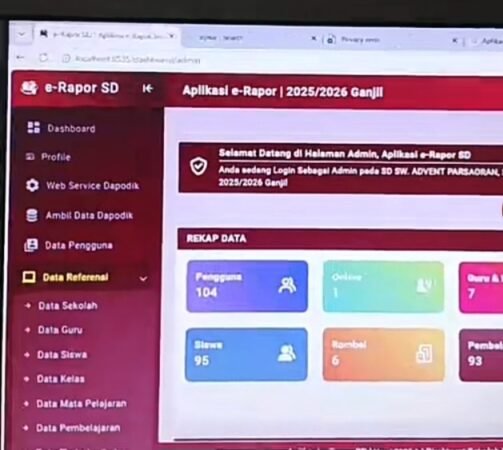
Task: Open Data Sekolah submenu link
Action: (x=68, y=305)
